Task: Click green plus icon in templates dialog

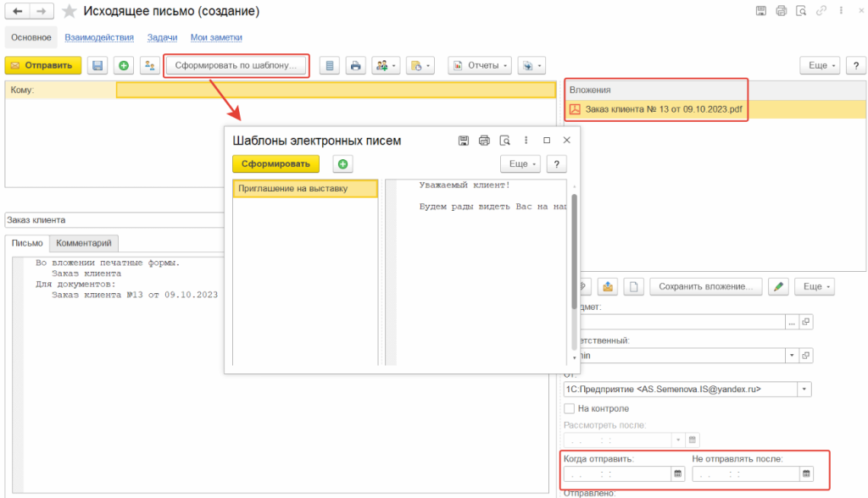Action: [342, 164]
